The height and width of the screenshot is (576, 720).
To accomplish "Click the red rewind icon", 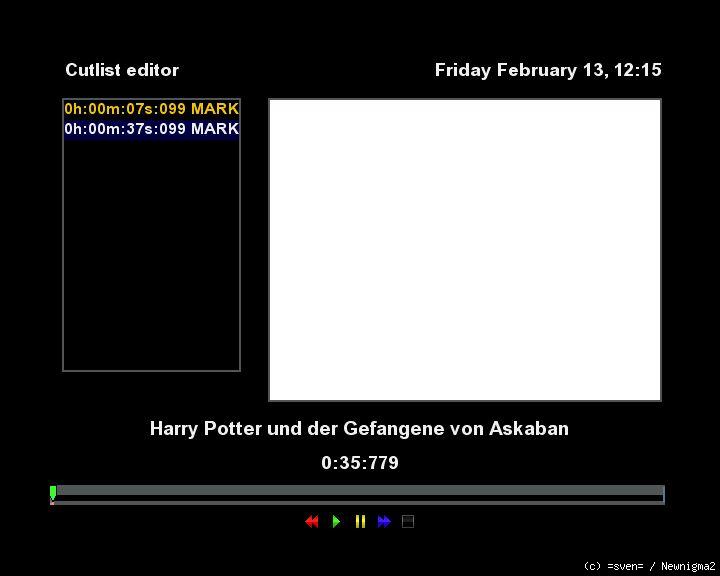I will [x=311, y=521].
